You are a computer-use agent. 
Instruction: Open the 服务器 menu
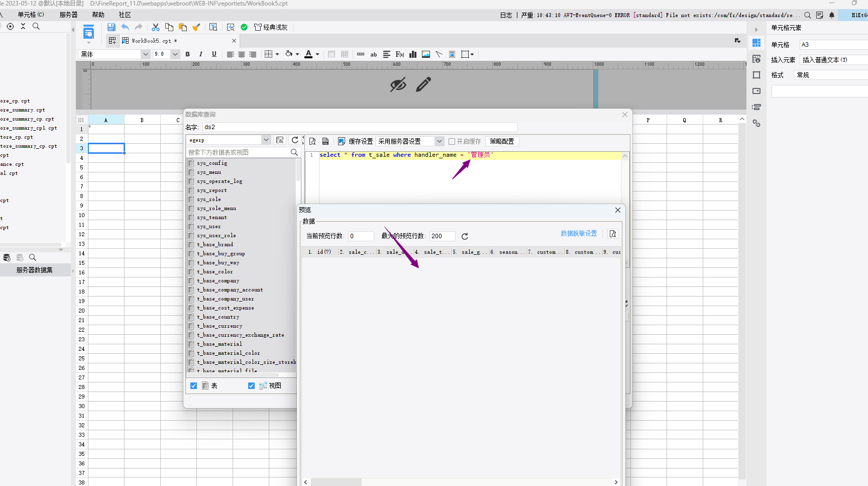[x=68, y=15]
